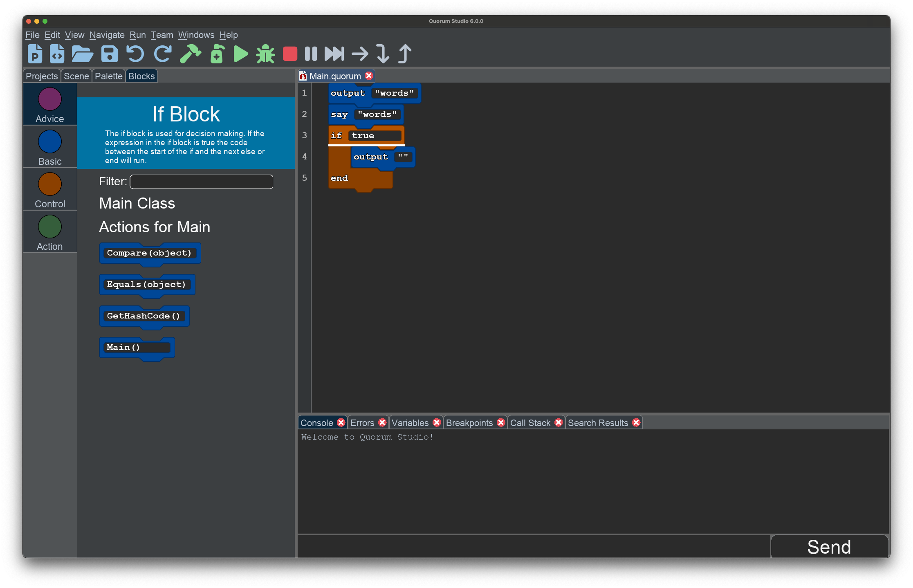Open the View menu
This screenshot has height=588, width=913.
[74, 35]
